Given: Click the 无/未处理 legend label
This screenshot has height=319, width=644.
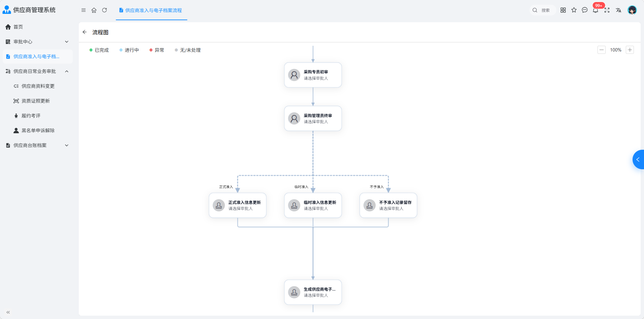Looking at the screenshot, I should click(190, 50).
